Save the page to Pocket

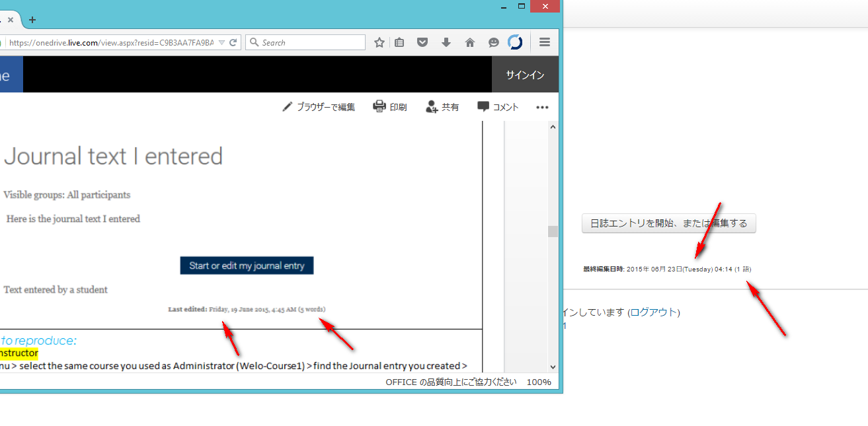(x=422, y=42)
